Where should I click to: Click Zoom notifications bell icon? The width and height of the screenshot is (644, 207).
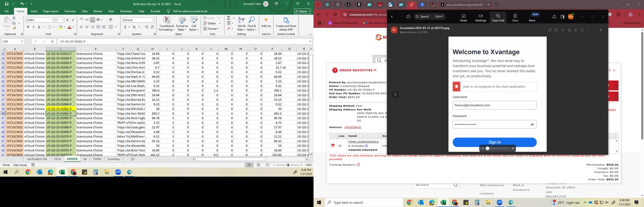(554, 17)
